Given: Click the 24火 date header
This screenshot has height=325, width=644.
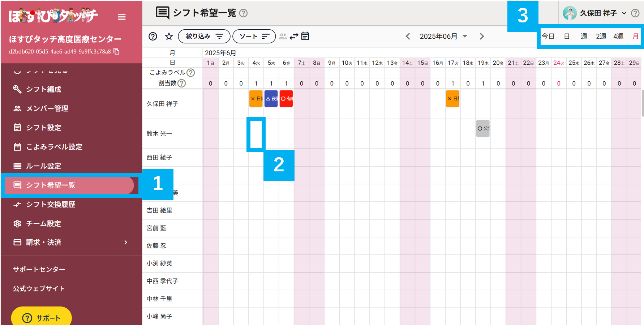Looking at the screenshot, I should [559, 63].
